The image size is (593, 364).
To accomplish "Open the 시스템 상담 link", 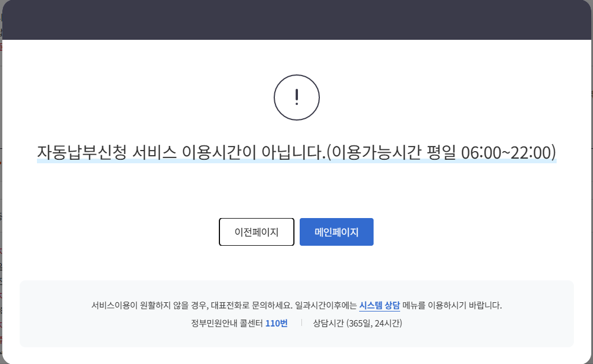I will (379, 305).
